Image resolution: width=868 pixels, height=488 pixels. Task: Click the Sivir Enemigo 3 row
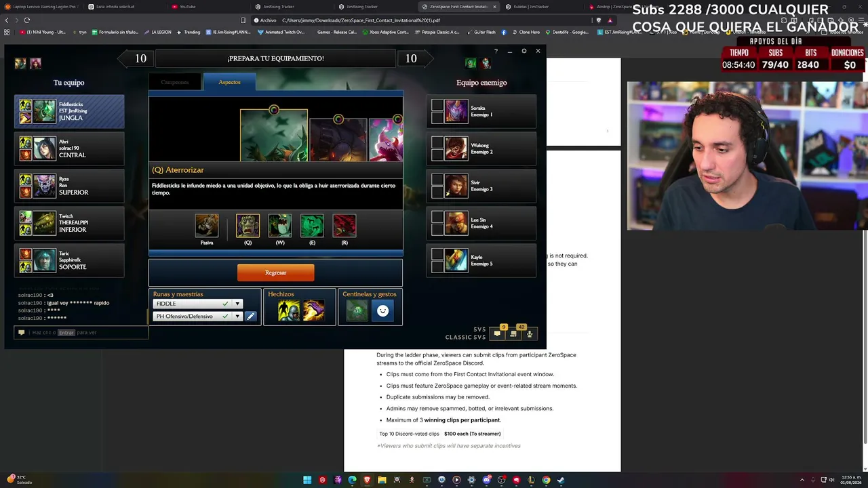click(481, 186)
